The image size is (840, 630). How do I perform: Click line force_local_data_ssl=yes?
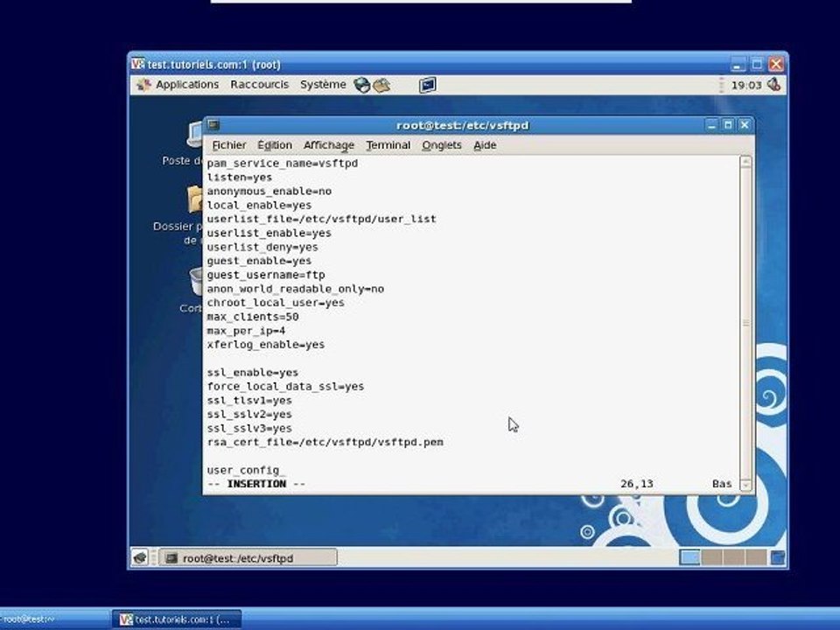coord(285,386)
